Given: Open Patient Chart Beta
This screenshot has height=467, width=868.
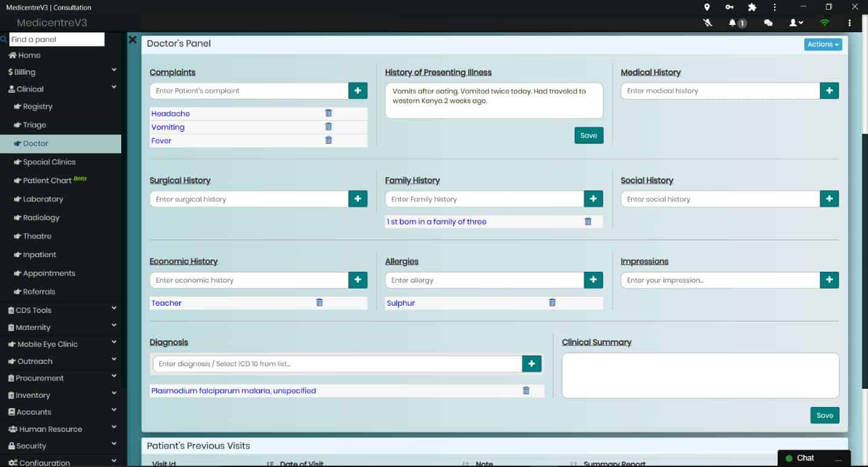Looking at the screenshot, I should 50,180.
